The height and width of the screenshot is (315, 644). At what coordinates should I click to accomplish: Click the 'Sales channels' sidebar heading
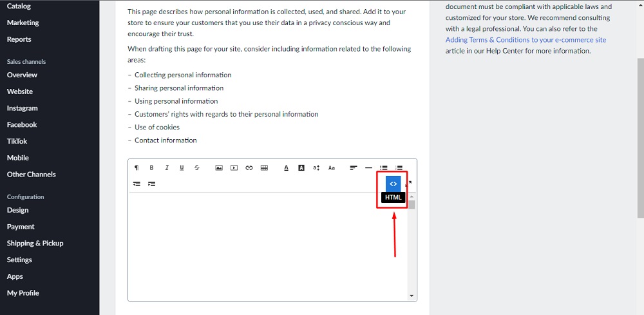26,62
